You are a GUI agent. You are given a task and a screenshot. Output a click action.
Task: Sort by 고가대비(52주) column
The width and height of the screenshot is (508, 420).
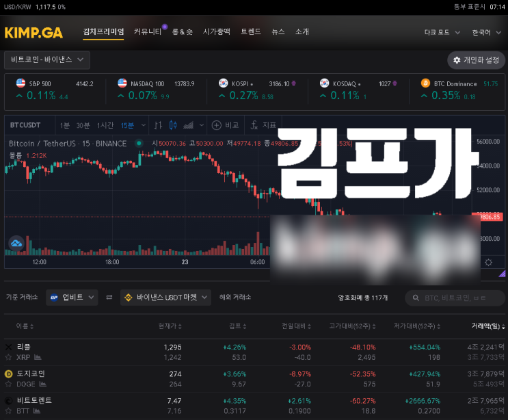pos(353,326)
